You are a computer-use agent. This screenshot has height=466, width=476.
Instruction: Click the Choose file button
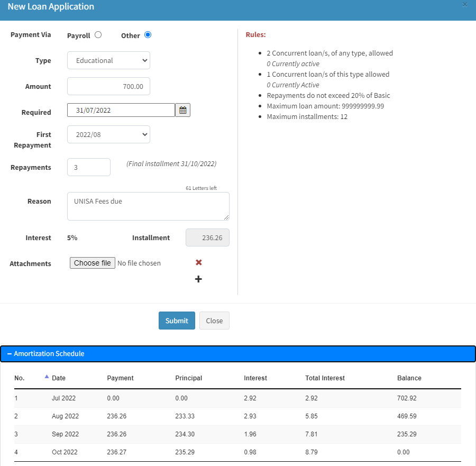pyautogui.click(x=92, y=263)
